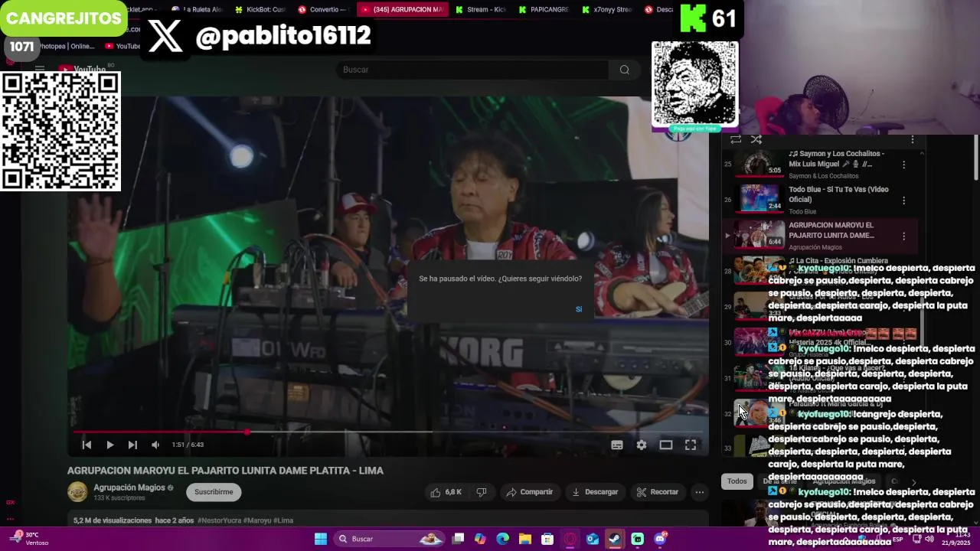Click the YouTube search magnifier button
This screenshot has height=551, width=980.
pyautogui.click(x=625, y=70)
